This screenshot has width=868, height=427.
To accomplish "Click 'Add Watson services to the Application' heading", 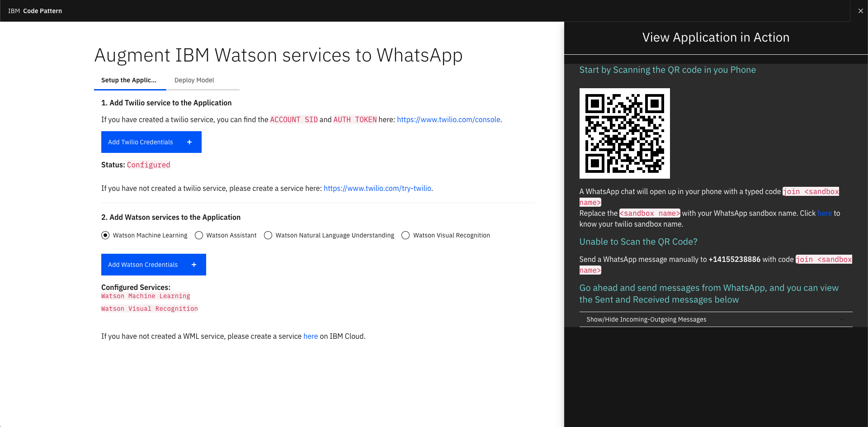I will click(x=171, y=217).
